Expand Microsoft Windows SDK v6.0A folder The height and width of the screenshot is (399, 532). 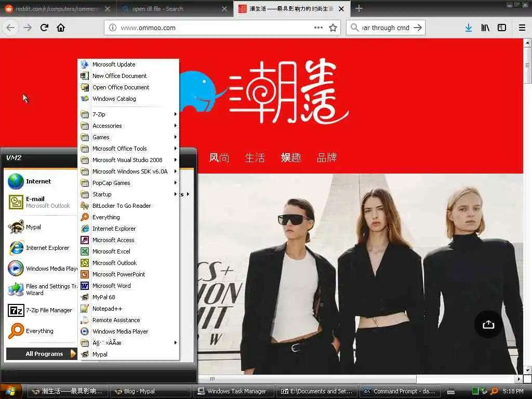128,171
